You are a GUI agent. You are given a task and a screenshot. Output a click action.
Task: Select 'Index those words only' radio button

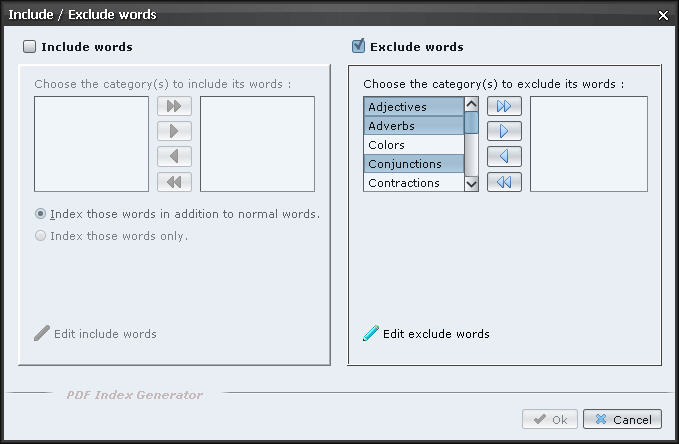pos(40,236)
